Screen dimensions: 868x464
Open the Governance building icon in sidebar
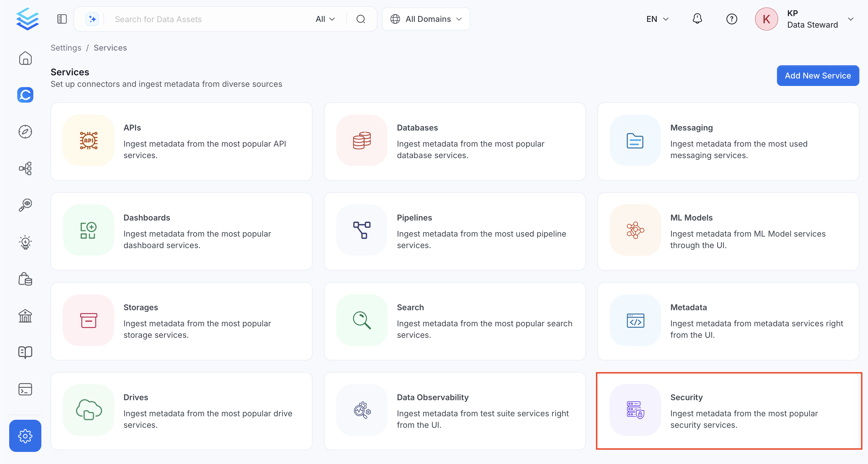tap(25, 316)
